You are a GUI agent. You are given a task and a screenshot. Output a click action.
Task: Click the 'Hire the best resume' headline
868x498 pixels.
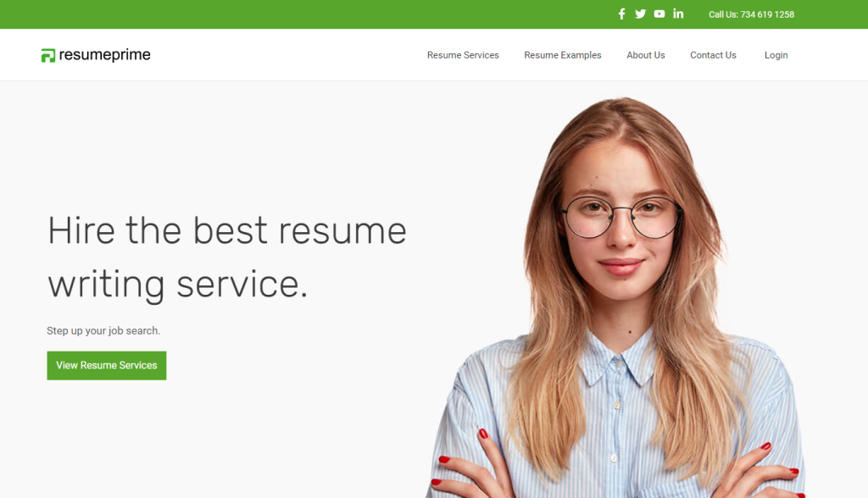(227, 230)
